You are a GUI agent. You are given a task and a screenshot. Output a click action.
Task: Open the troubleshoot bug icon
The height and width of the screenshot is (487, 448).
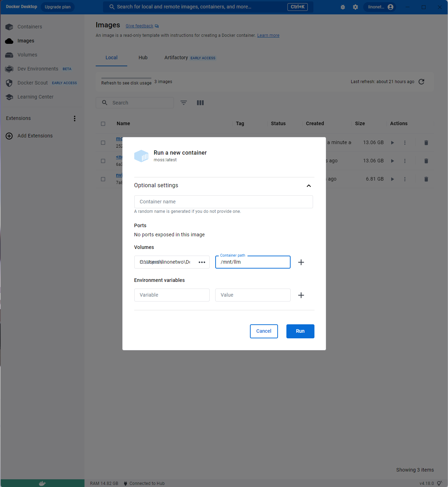click(343, 7)
